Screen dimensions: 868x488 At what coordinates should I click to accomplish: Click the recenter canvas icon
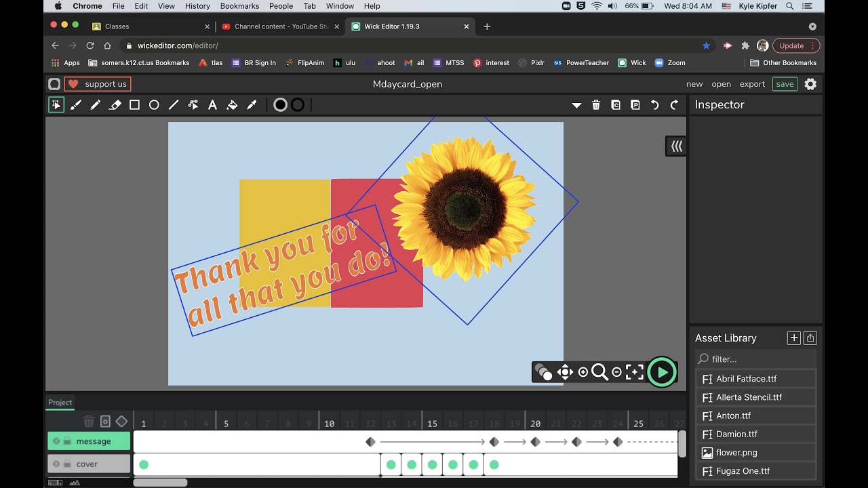[635, 372]
